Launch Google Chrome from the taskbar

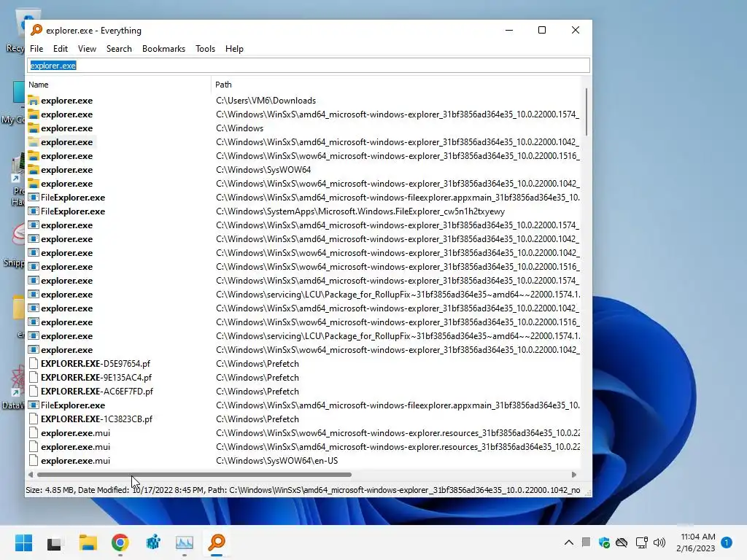point(120,542)
